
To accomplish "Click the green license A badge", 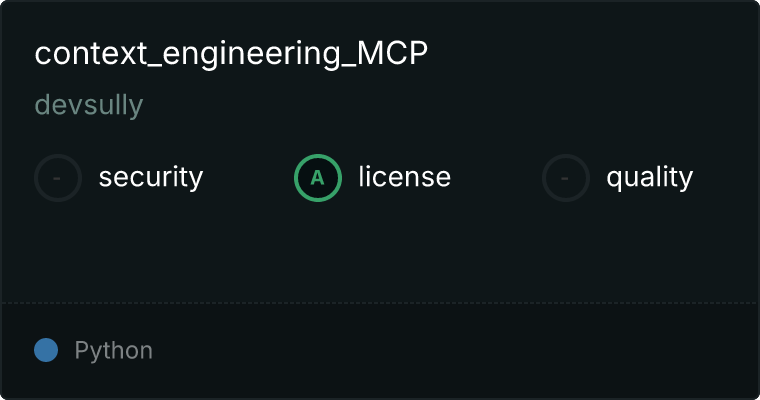I will click(x=318, y=178).
